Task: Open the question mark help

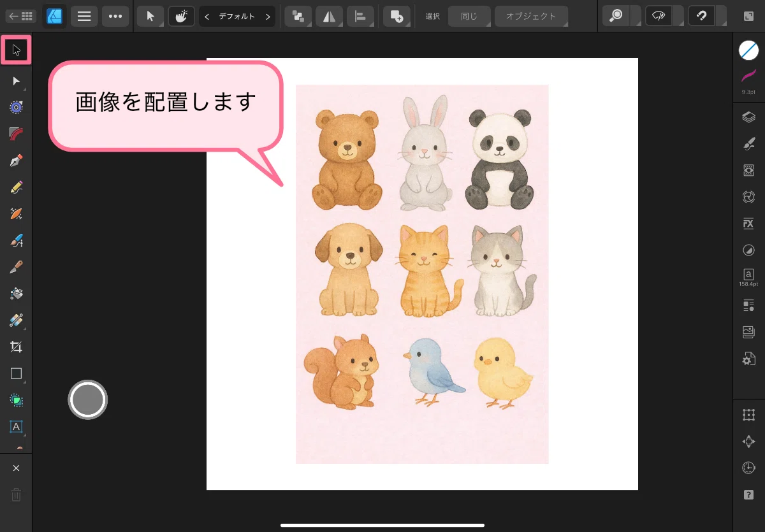Action: point(748,494)
